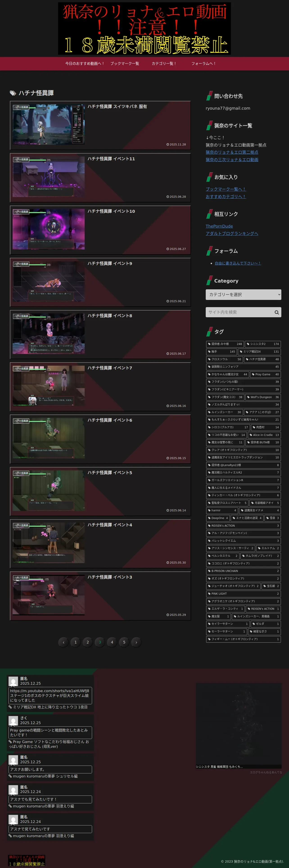The width and height of the screenshot is (289, 868).
Task: Open comment link mugen kuromaruの悪夢 シュリセル編
Action: pos(45,776)
